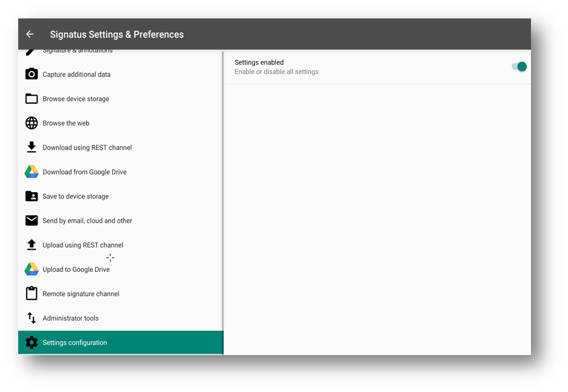
Task: Toggle the Settings enabled switch
Action: coord(519,67)
